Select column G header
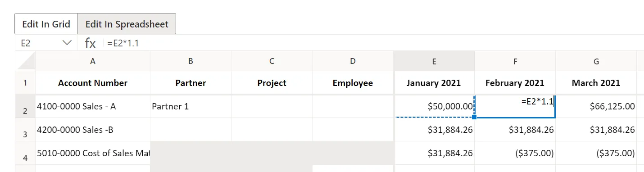Image resolution: width=644 pixels, height=172 pixels. click(596, 61)
